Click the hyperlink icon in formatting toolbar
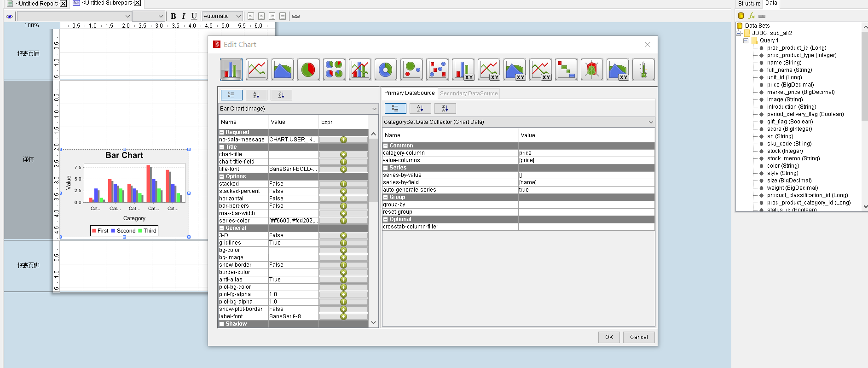 click(x=296, y=16)
